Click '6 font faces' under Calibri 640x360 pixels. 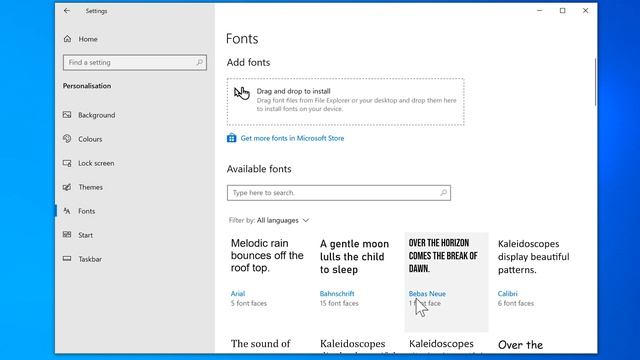[516, 303]
